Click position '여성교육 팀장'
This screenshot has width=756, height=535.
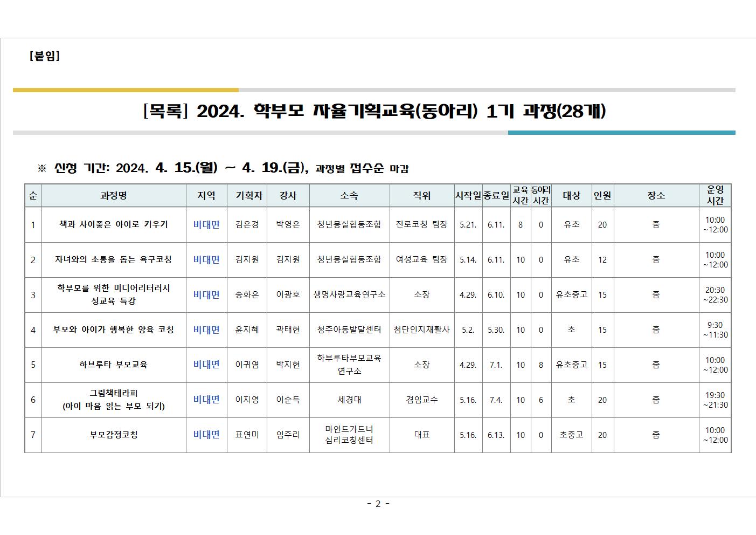pyautogui.click(x=422, y=259)
